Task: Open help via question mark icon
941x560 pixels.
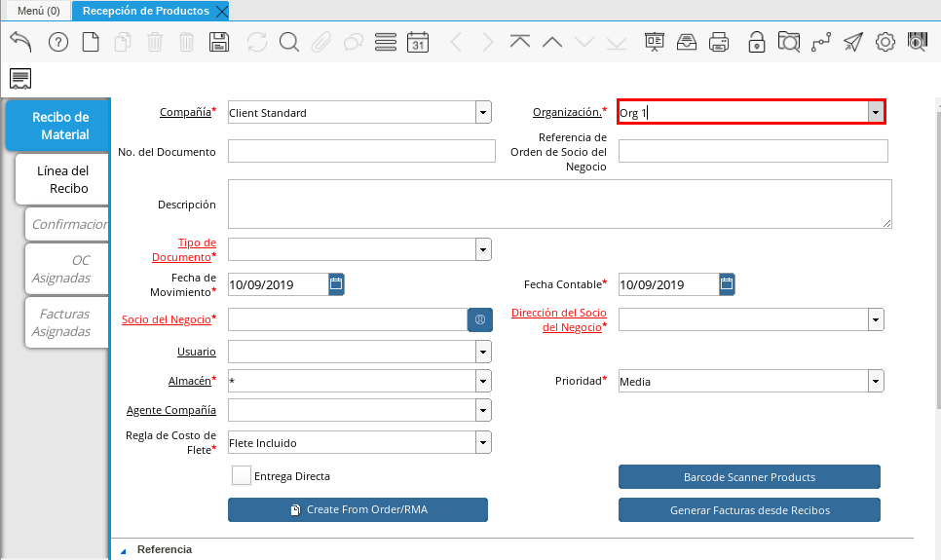Action: [58, 42]
